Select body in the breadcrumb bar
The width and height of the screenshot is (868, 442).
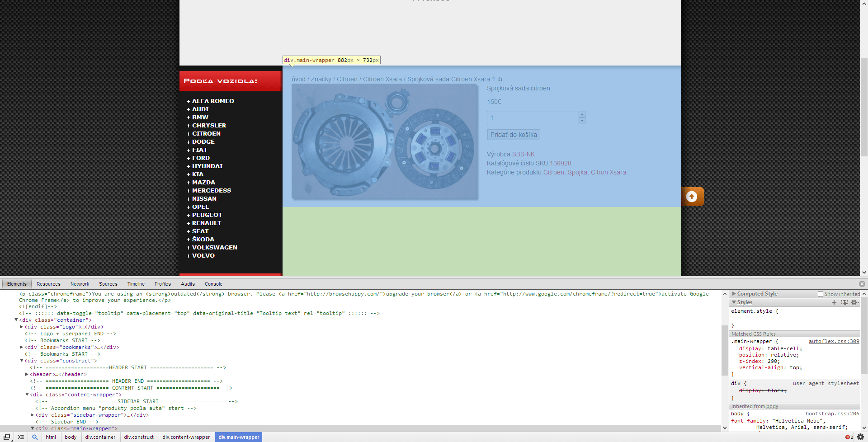click(71, 437)
